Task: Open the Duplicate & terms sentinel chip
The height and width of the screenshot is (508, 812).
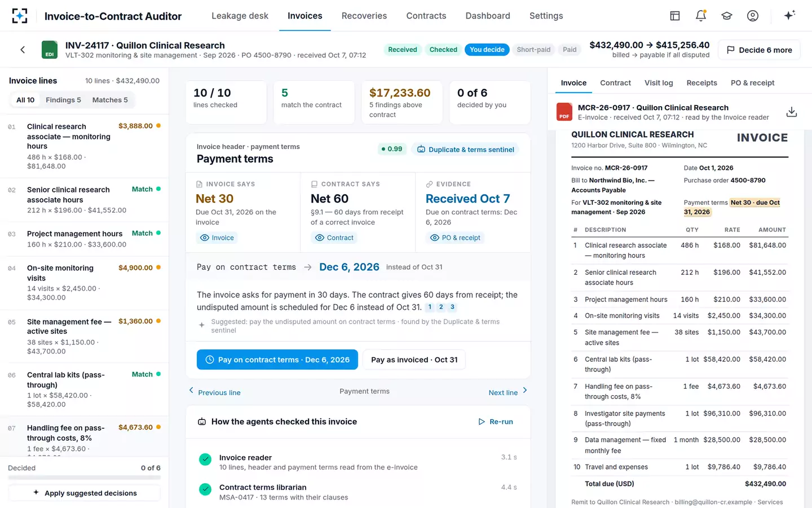Action: [x=466, y=150]
